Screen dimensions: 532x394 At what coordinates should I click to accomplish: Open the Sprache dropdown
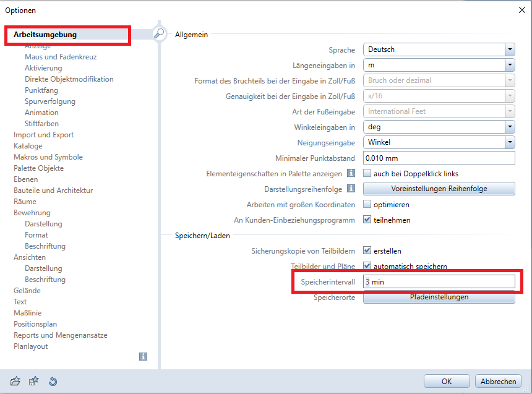tap(510, 49)
